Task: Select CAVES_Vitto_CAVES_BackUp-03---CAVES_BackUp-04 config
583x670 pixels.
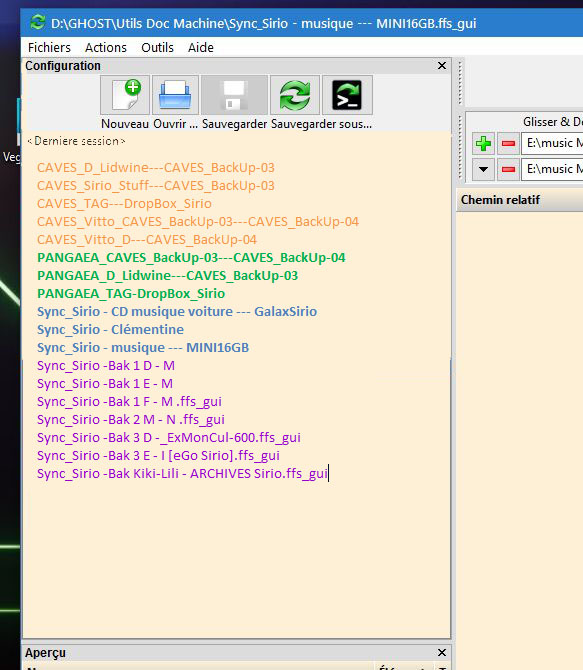Action: point(197,221)
